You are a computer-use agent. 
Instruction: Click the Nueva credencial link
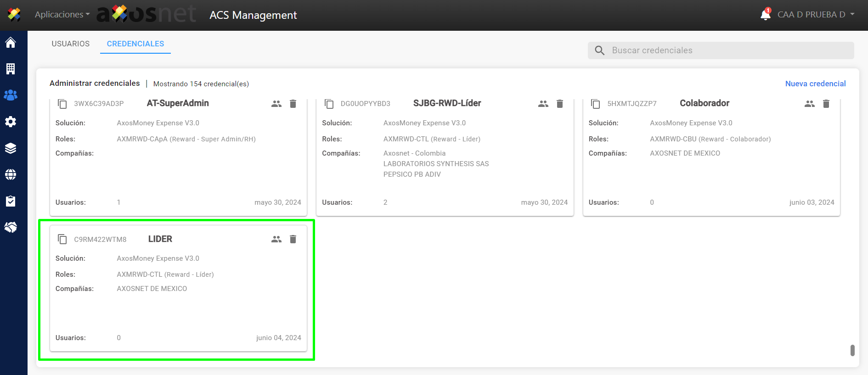[815, 84]
